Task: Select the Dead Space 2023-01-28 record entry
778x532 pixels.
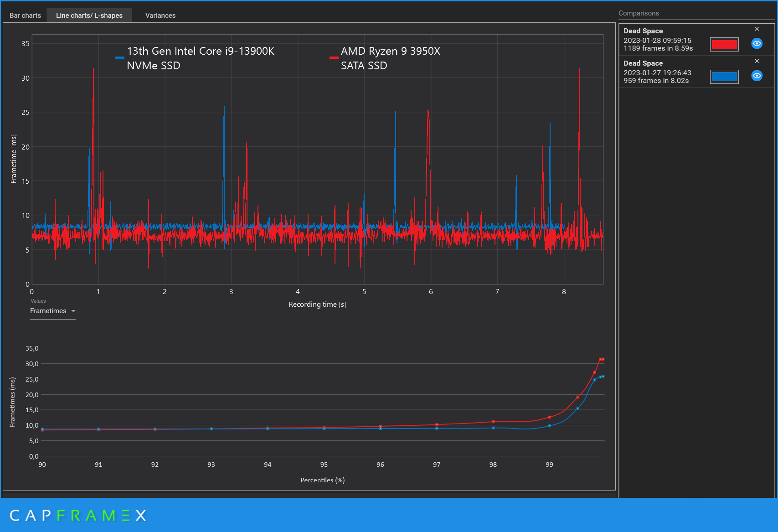Action: [696, 40]
